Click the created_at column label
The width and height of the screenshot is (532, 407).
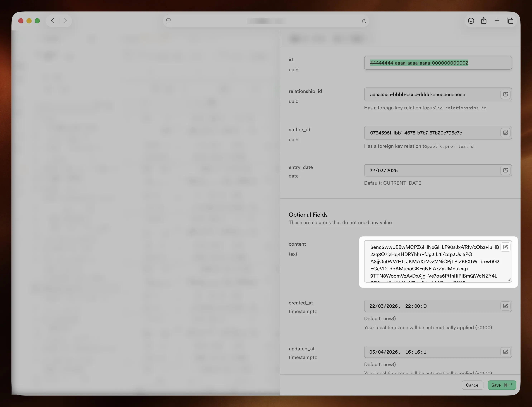301,303
